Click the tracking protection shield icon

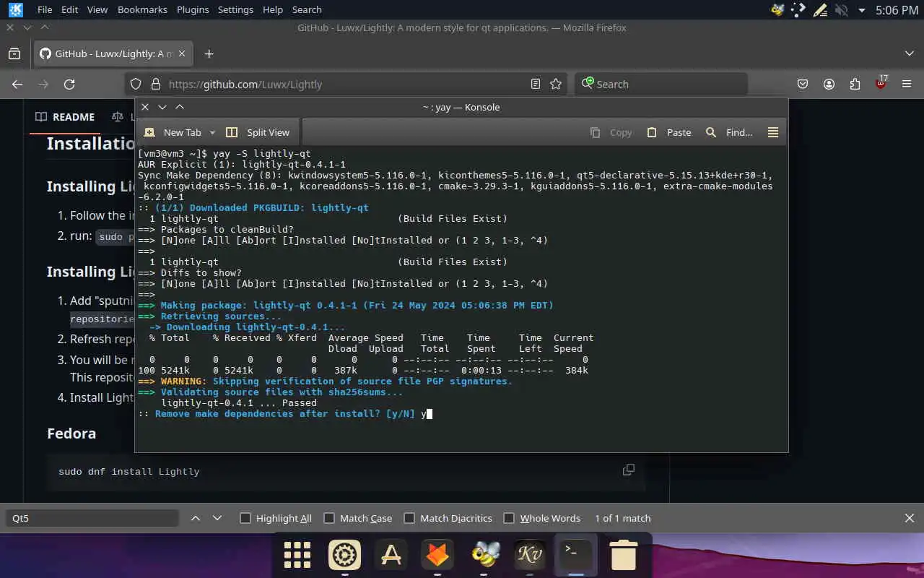[x=136, y=84]
